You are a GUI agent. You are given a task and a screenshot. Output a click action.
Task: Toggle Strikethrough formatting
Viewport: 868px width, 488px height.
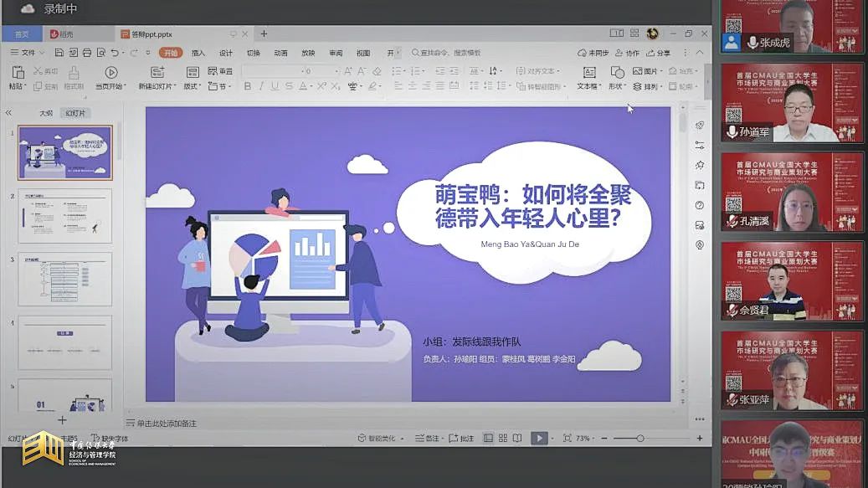tap(289, 86)
